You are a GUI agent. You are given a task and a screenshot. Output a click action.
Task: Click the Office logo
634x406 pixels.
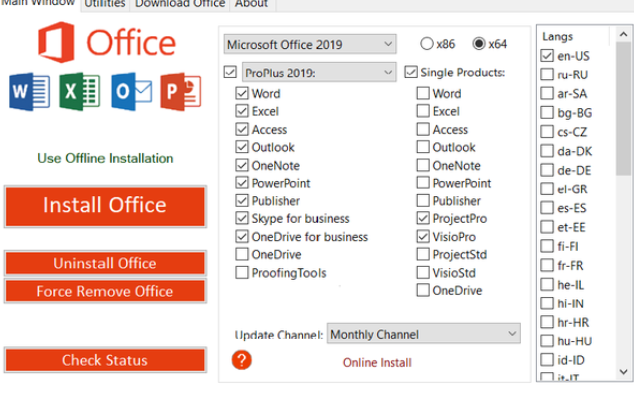coord(106,43)
